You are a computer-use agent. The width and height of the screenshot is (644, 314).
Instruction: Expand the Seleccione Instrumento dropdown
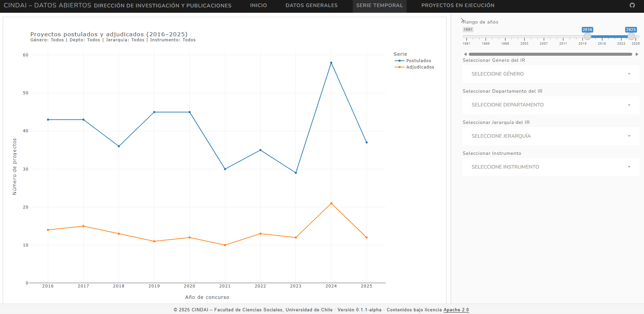(x=551, y=167)
